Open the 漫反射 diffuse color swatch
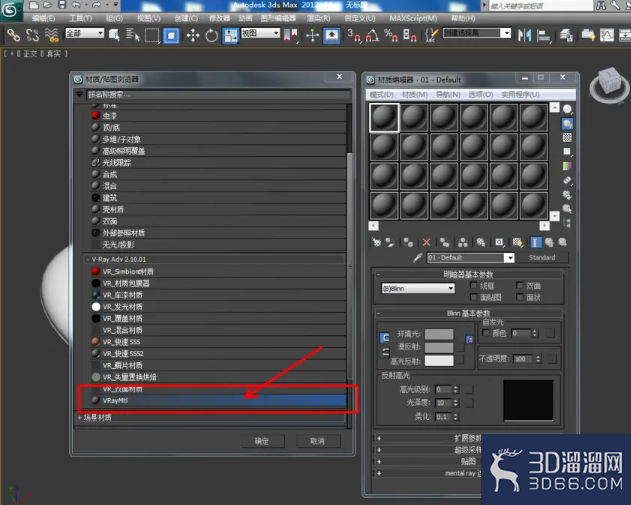Image resolution: width=631 pixels, height=505 pixels. point(439,348)
